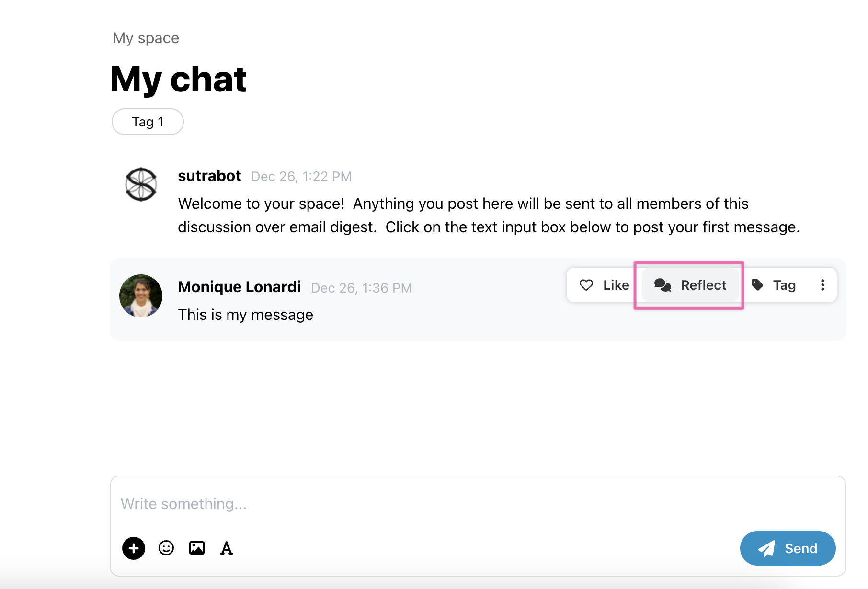Click the tag icon on Monique's message
This screenshot has width=868, height=589.
point(757,285)
